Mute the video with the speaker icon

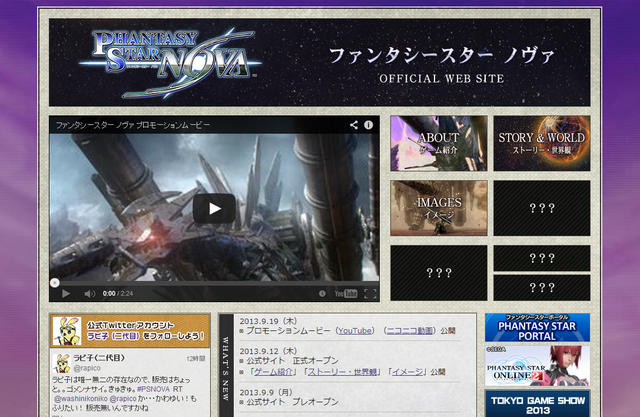click(x=89, y=293)
